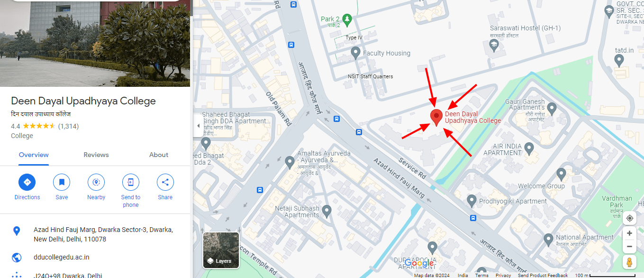Select the Street View pegman icon
Image resolution: width=644 pixels, height=278 pixels.
coord(629,262)
